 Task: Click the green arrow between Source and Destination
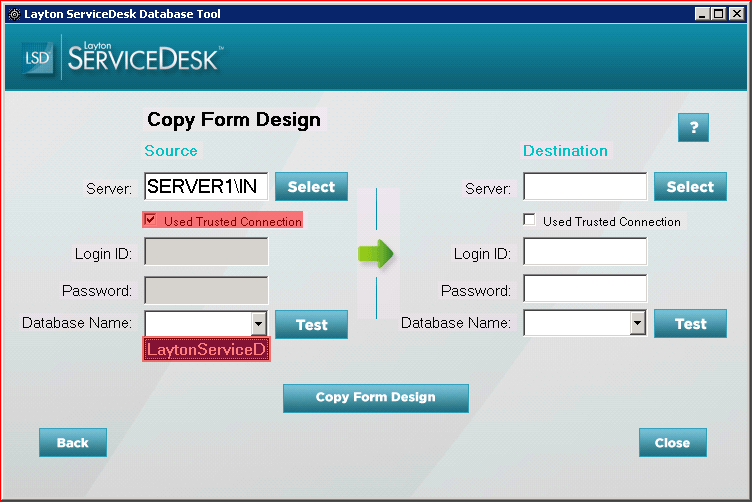pyautogui.click(x=376, y=254)
